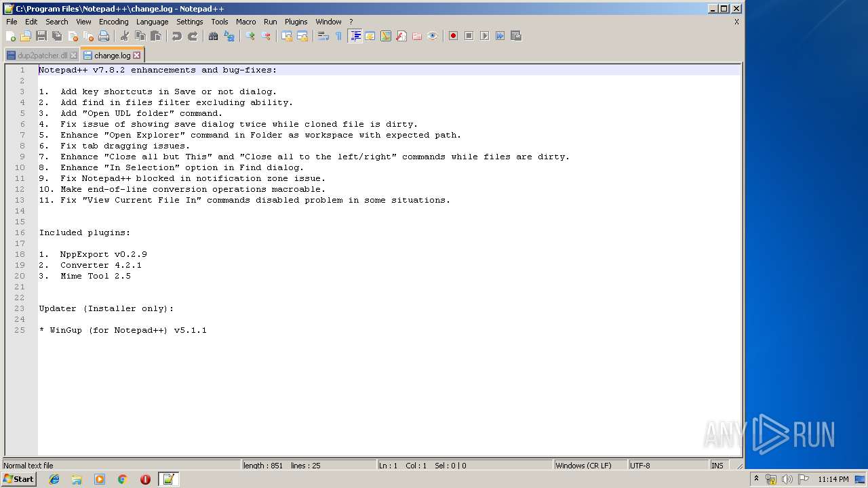Screen dimensions: 868x488
Task: Click the New file toolbar icon
Action: [x=11, y=36]
